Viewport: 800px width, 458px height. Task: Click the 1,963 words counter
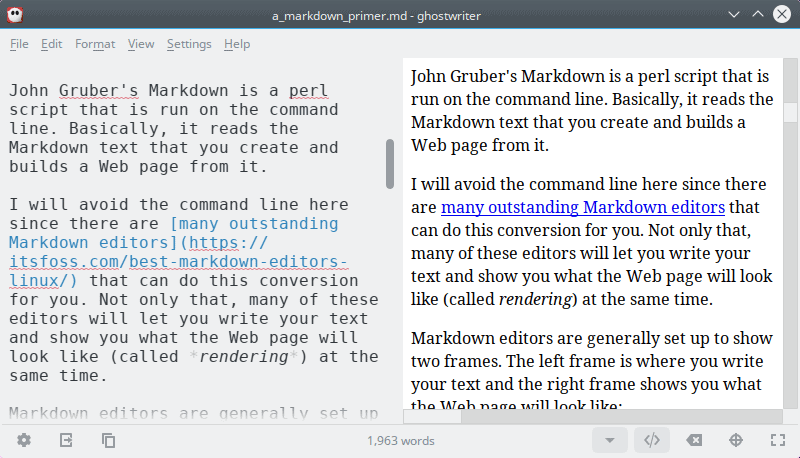click(x=400, y=440)
